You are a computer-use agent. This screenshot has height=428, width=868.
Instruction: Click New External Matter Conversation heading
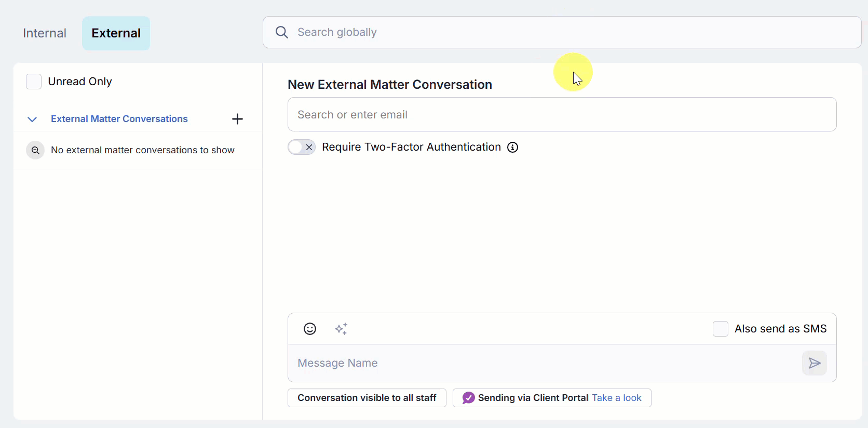390,85
